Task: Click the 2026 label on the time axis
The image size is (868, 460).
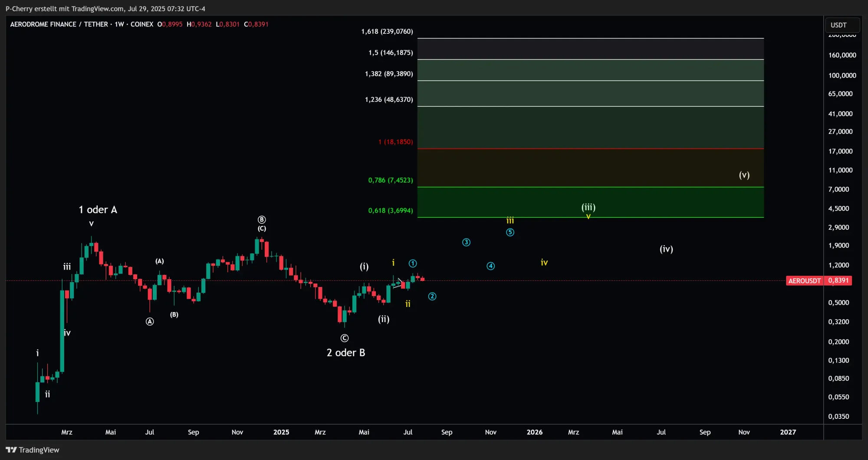Action: [534, 432]
